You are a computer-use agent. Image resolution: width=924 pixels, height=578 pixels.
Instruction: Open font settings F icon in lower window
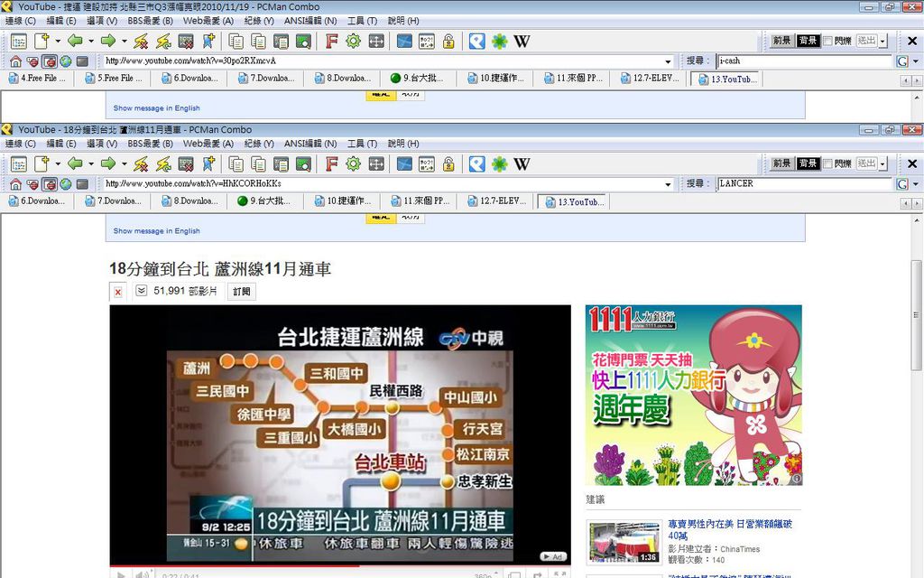point(332,164)
